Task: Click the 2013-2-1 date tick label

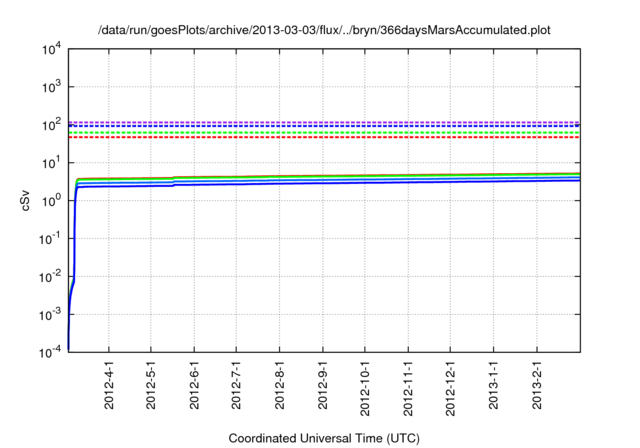Action: (x=537, y=385)
